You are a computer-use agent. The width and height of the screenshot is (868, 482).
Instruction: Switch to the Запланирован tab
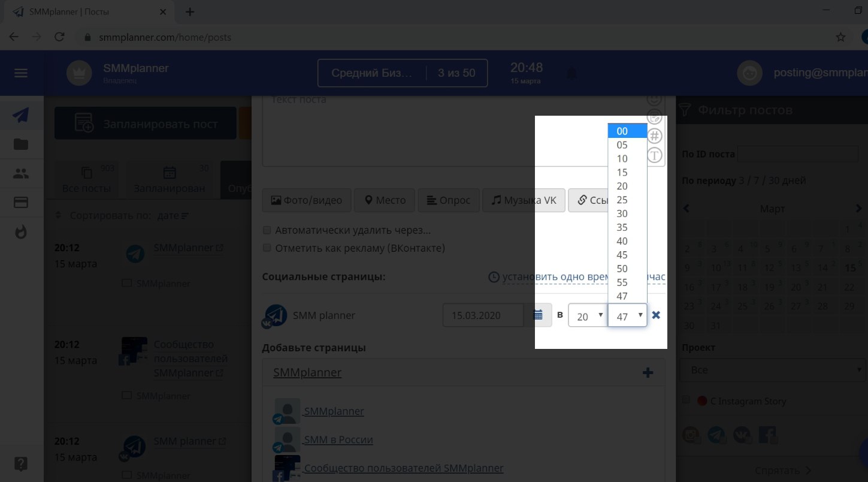click(x=170, y=179)
